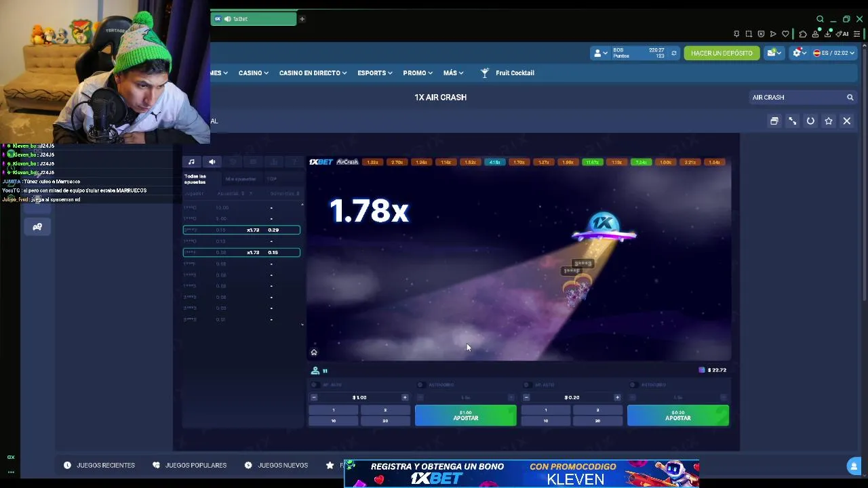Click the bets list scrollbar
Screen dimensions: 868x488
point(302,264)
